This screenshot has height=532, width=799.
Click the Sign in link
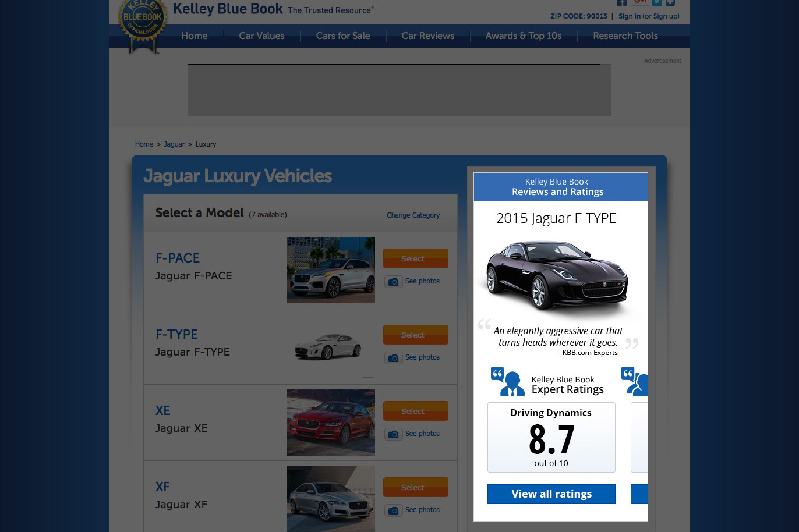click(x=630, y=16)
